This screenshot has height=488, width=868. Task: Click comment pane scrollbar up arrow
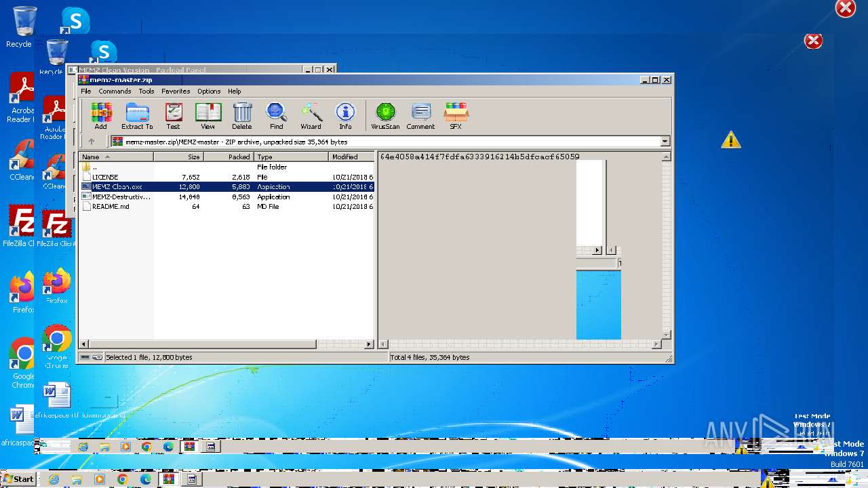[667, 157]
